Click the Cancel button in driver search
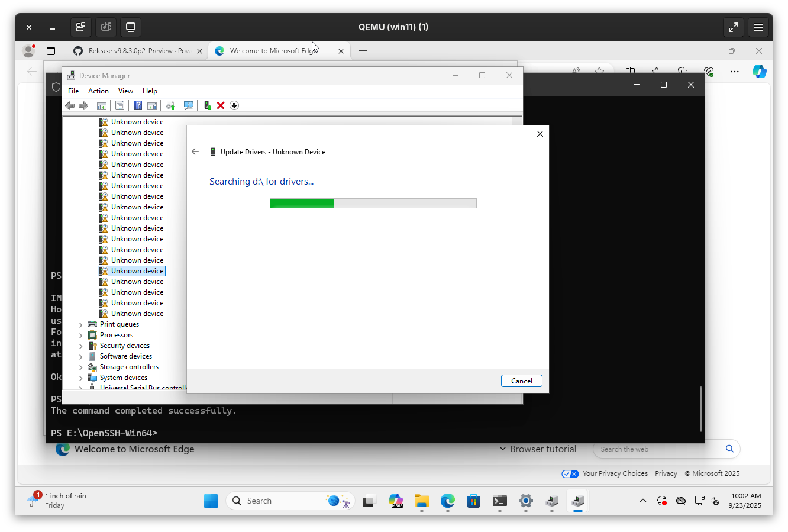This screenshot has height=532, width=788. [521, 381]
